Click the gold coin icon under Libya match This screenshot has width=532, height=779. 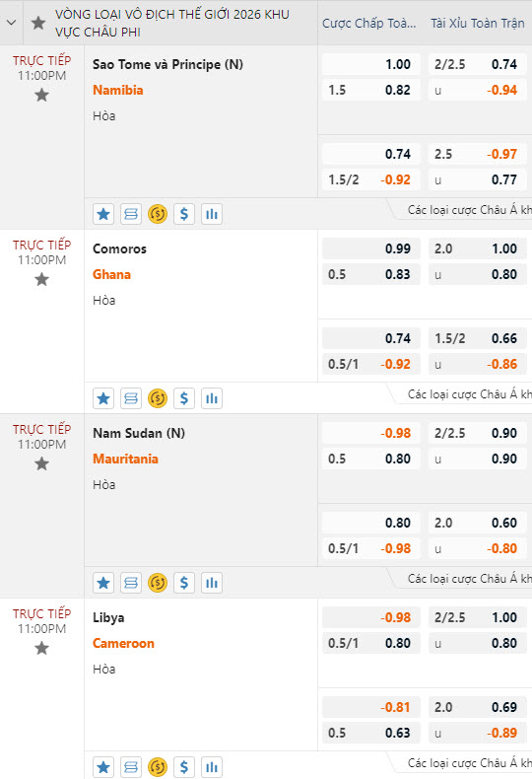[x=158, y=767]
